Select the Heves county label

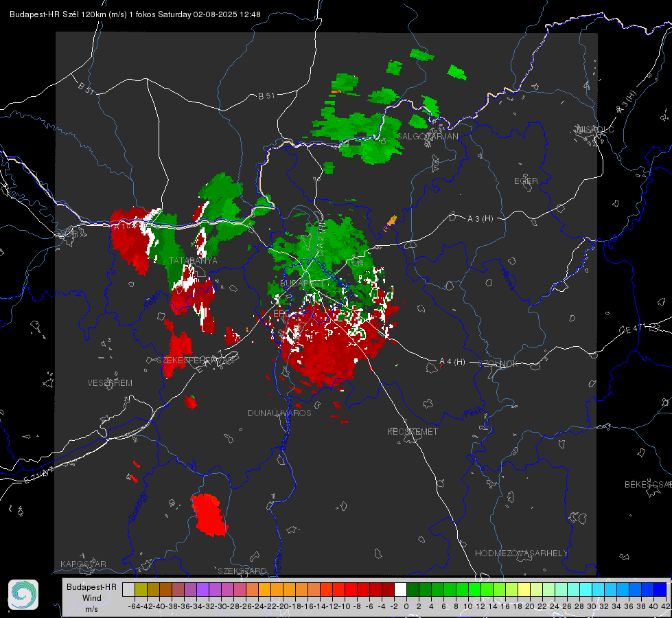507,279
